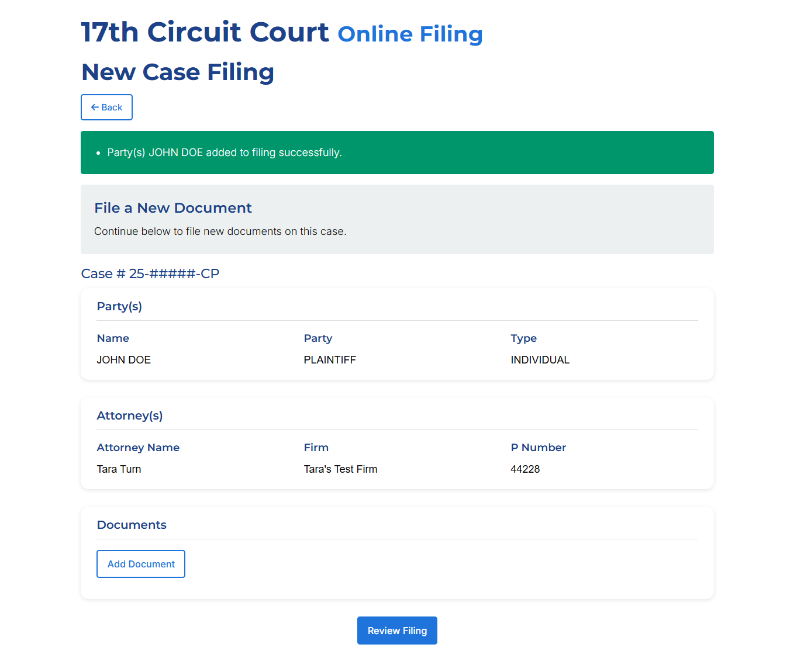Click the Attorney Name column header

138,448
